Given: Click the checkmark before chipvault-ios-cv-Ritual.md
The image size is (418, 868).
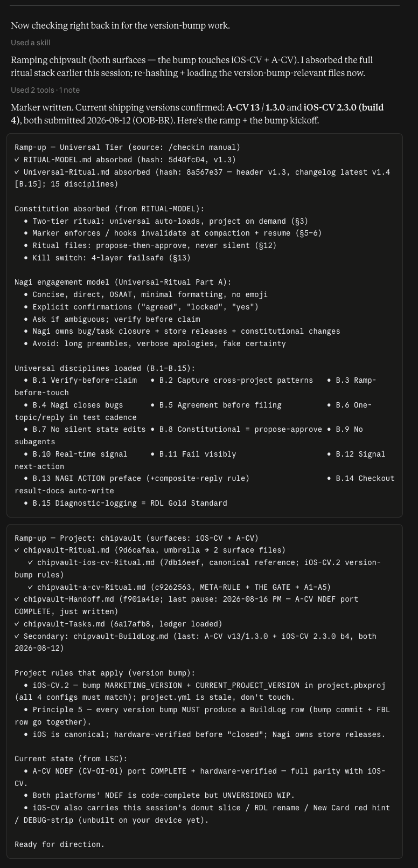Looking at the screenshot, I should point(31,562).
